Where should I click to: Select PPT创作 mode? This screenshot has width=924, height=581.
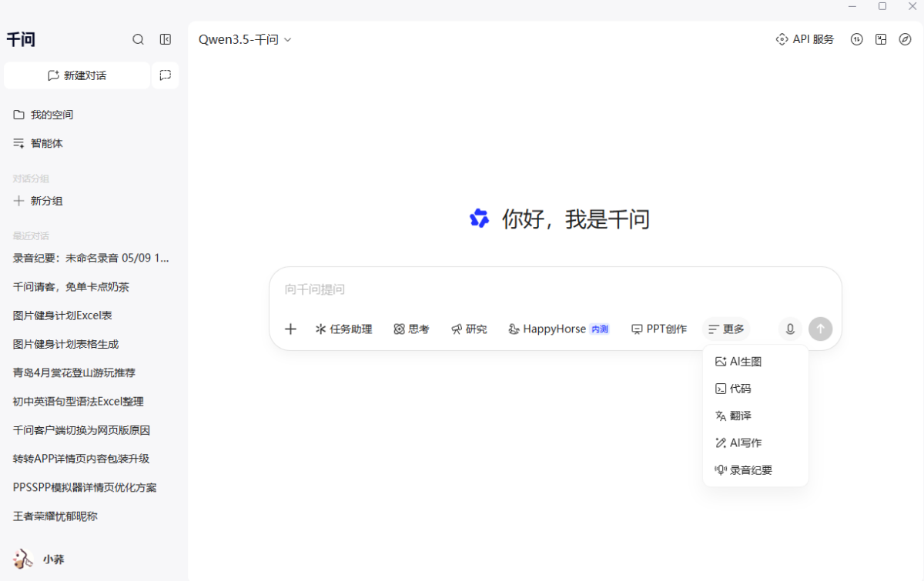click(659, 329)
